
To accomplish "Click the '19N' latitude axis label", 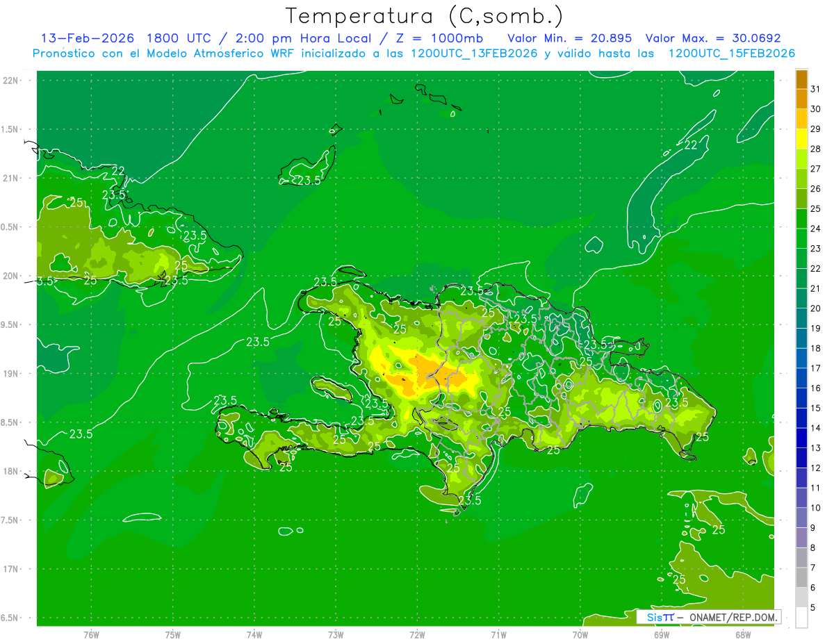I will point(11,374).
